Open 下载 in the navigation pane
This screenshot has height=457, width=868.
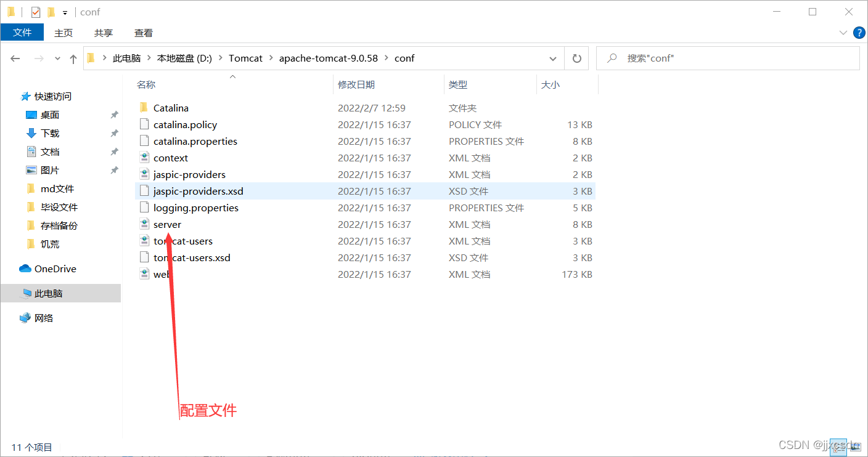tap(50, 133)
